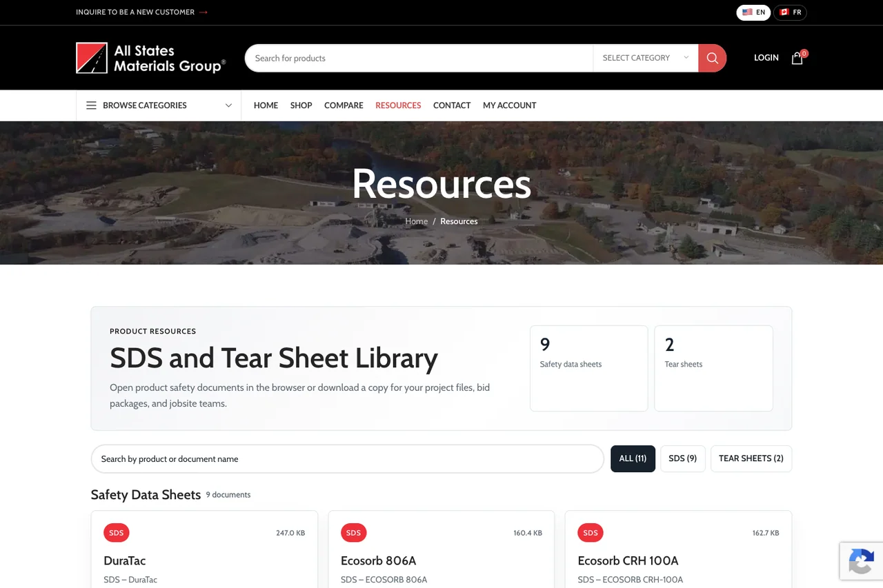Open the Ecosorb CRH 100A document title
The height and width of the screenshot is (588, 883).
point(628,561)
